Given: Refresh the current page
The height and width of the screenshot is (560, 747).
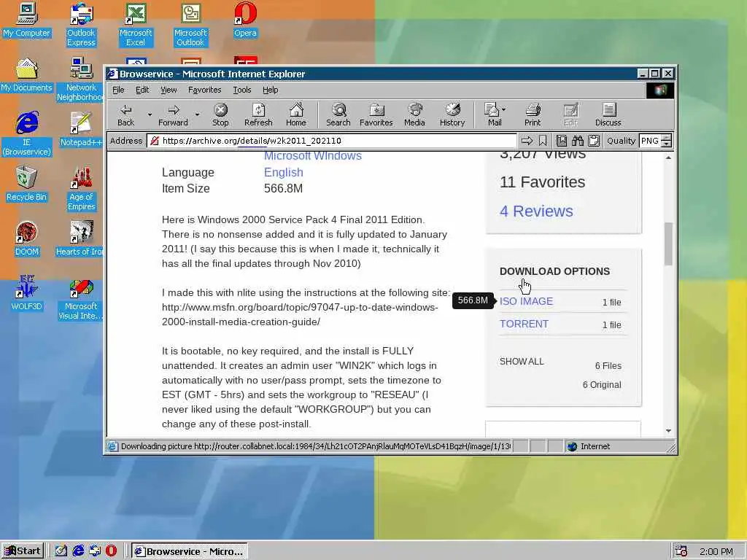Looking at the screenshot, I should [258, 115].
